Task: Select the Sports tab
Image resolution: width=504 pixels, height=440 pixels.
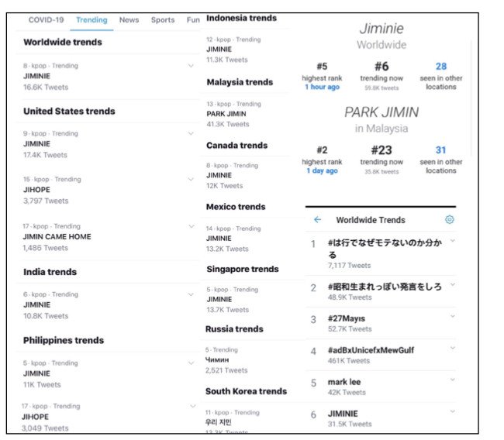Action: click(x=163, y=20)
